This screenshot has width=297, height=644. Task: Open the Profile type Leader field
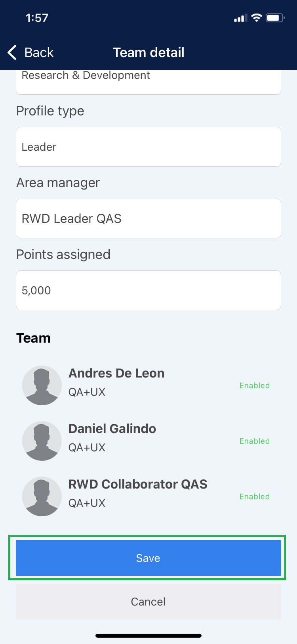(148, 147)
